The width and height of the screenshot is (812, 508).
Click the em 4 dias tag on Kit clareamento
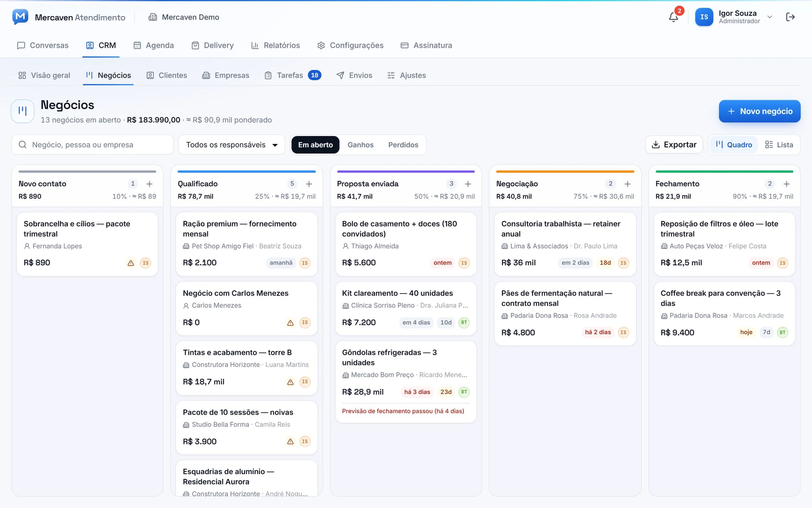click(x=416, y=322)
